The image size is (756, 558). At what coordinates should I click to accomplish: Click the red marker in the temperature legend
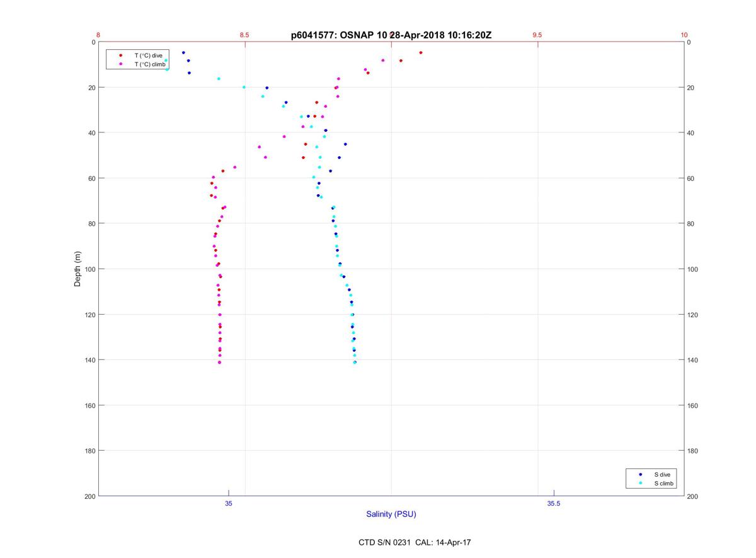coord(120,55)
